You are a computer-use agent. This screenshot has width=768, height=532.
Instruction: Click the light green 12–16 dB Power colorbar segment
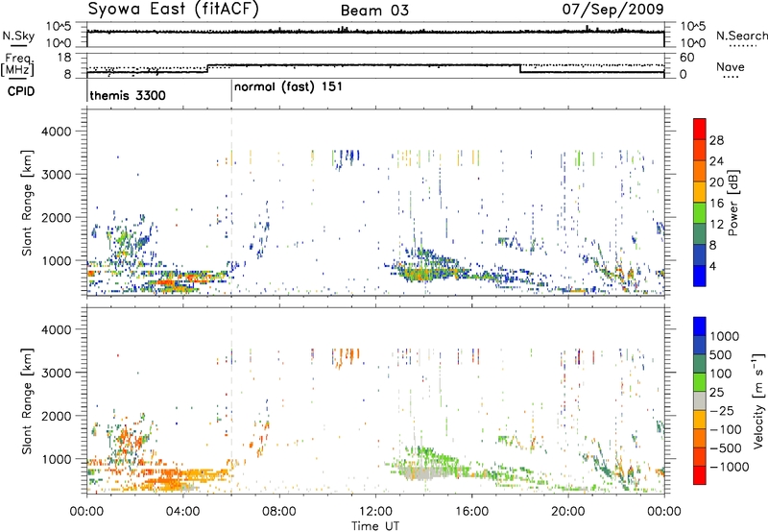pos(700,213)
